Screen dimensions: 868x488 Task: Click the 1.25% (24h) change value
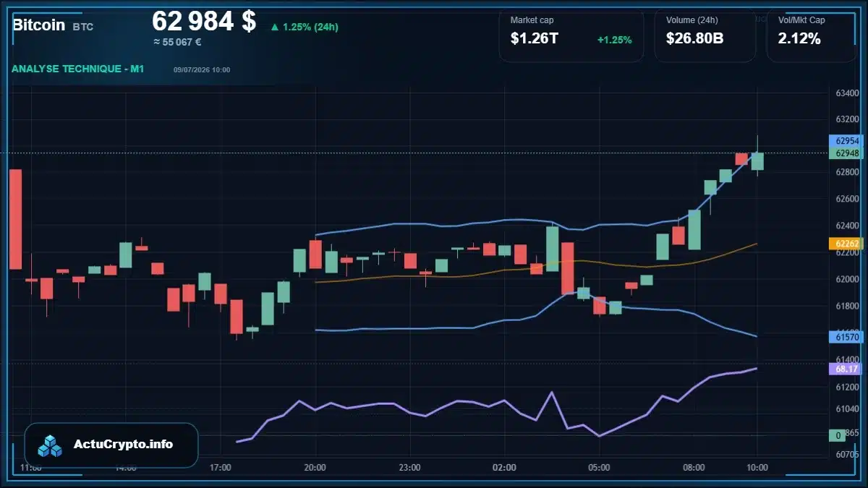[x=310, y=27]
